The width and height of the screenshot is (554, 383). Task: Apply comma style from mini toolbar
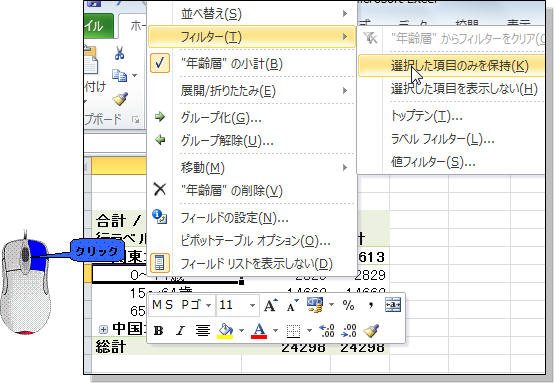tap(370, 305)
